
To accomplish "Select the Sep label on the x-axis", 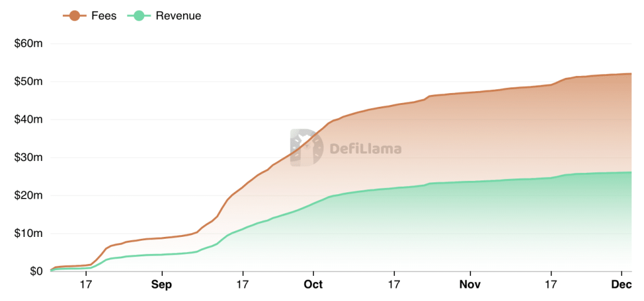I will pos(162,285).
